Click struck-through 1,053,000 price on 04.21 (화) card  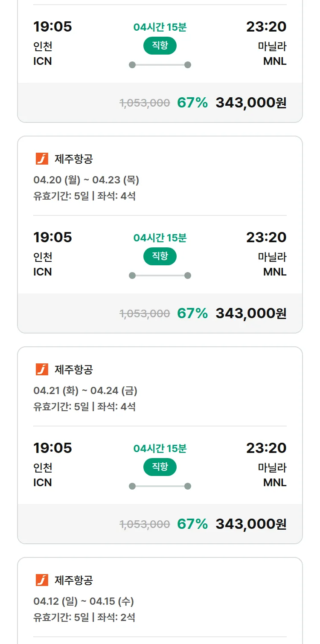pos(145,524)
